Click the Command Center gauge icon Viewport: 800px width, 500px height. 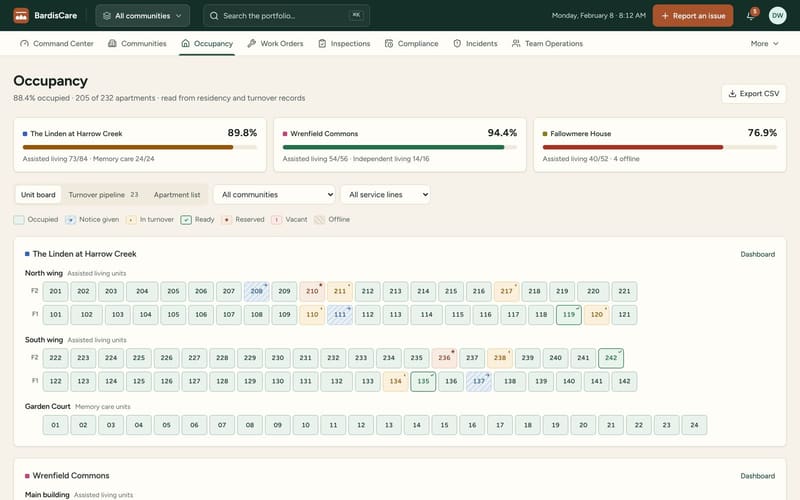(x=24, y=43)
